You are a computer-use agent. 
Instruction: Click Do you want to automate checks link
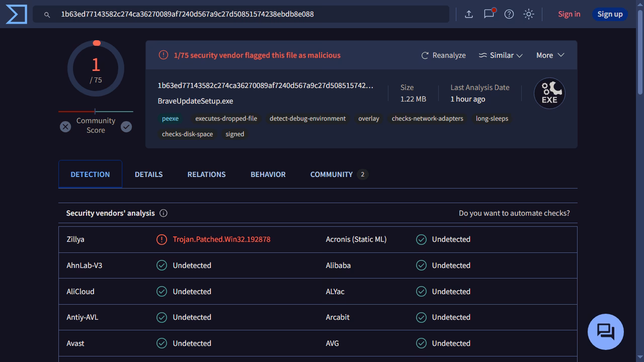(514, 213)
